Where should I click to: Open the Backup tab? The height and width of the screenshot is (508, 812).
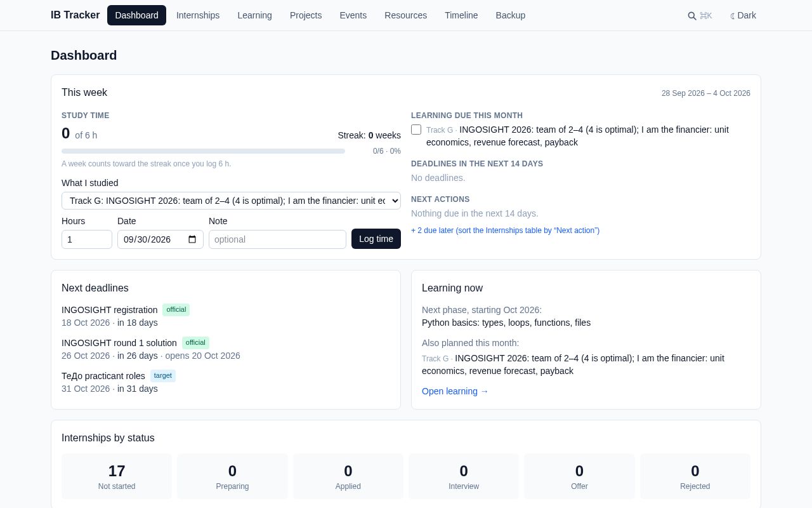(x=511, y=15)
